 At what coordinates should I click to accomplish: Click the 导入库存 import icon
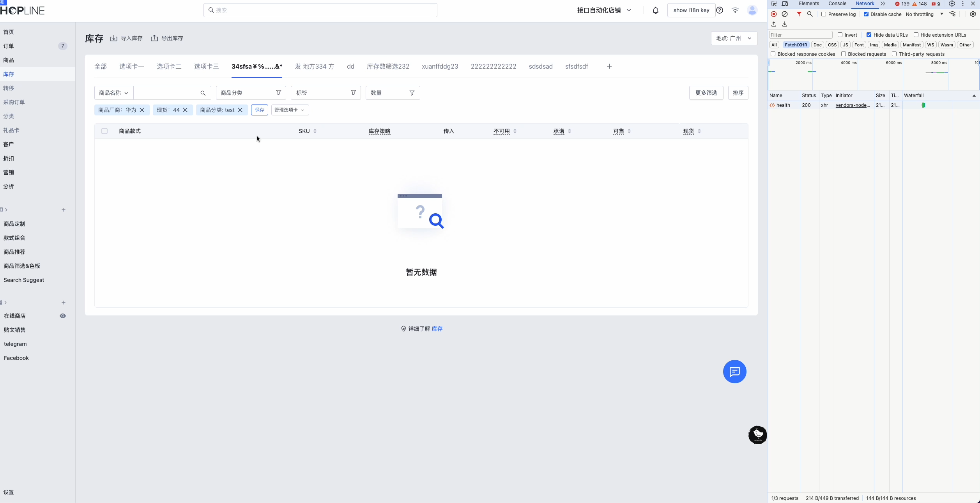click(114, 38)
